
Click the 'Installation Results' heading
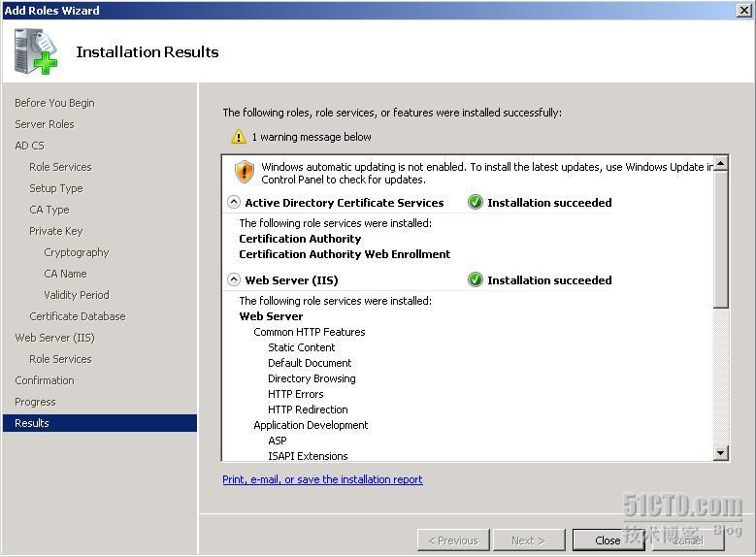148,51
